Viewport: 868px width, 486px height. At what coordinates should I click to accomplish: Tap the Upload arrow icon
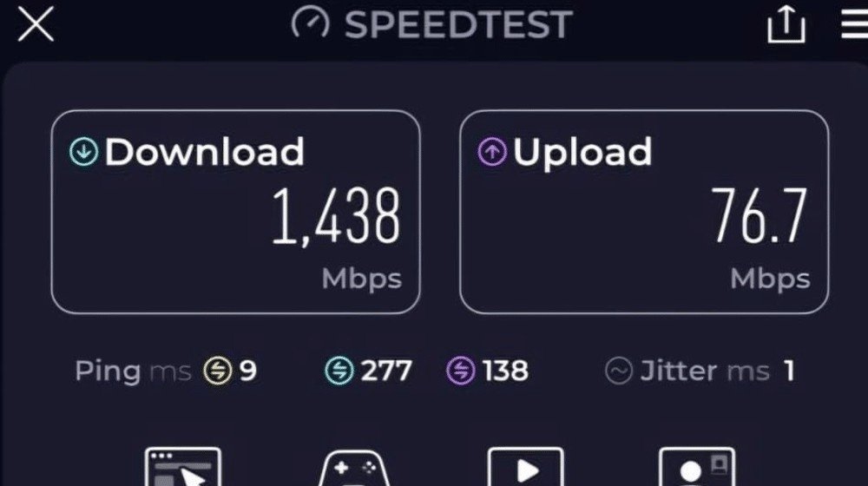click(492, 151)
